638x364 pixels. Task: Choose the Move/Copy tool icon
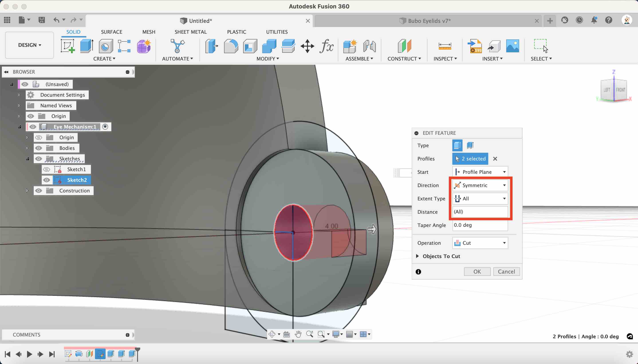307,46
